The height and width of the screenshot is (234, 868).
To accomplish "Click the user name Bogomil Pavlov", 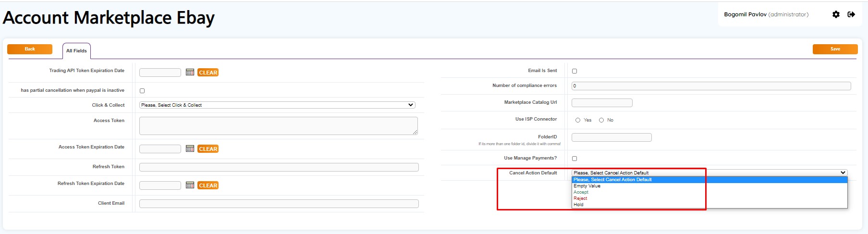I will click(x=746, y=14).
